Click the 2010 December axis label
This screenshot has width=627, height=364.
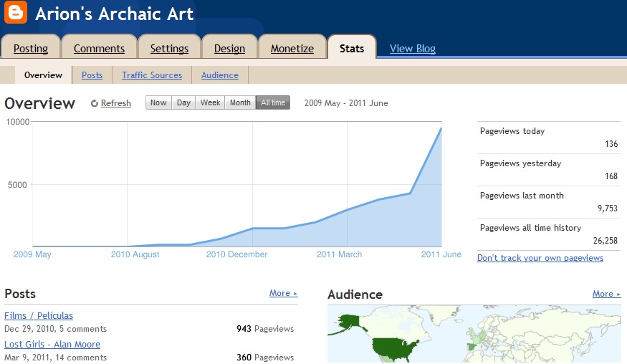(x=236, y=254)
